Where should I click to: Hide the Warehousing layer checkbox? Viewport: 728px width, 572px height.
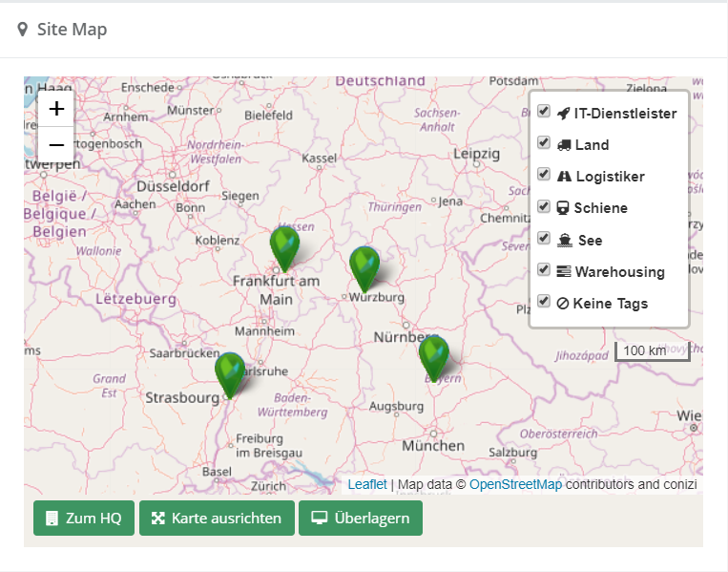(544, 269)
